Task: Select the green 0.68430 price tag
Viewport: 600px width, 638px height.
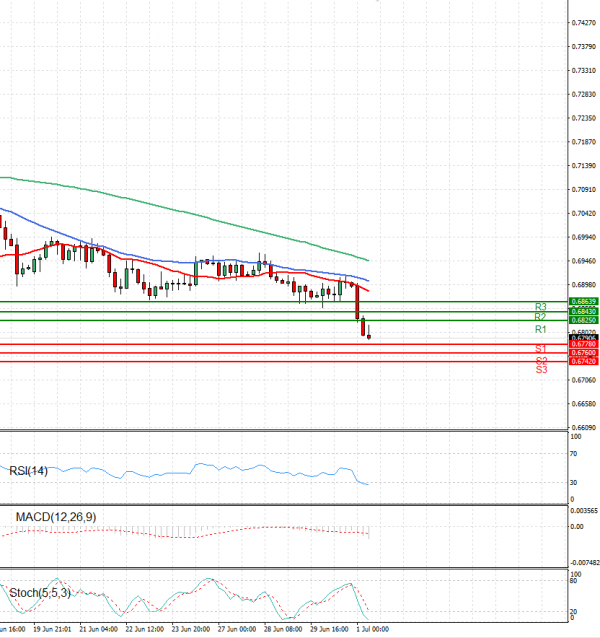Action: [x=583, y=311]
